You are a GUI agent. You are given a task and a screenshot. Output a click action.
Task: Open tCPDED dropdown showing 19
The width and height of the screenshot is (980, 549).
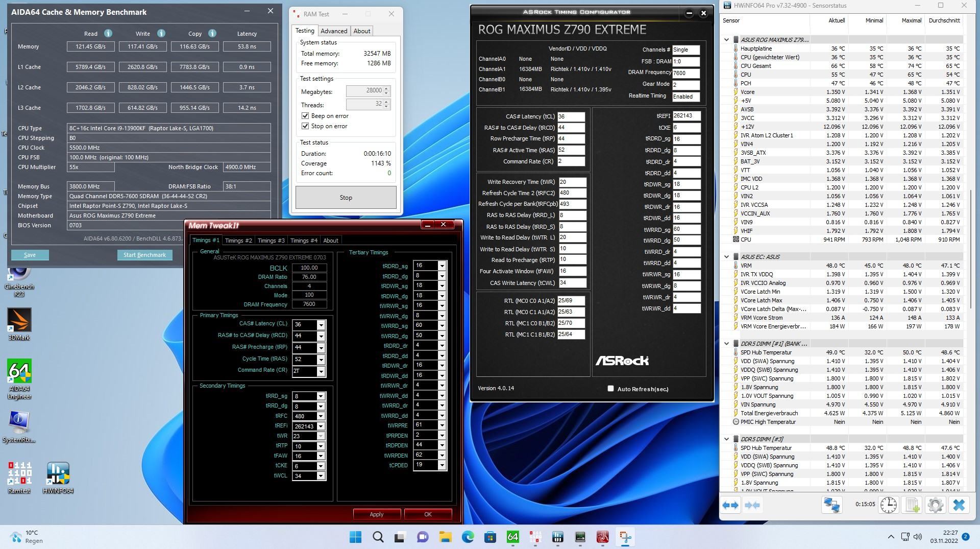coord(442,465)
